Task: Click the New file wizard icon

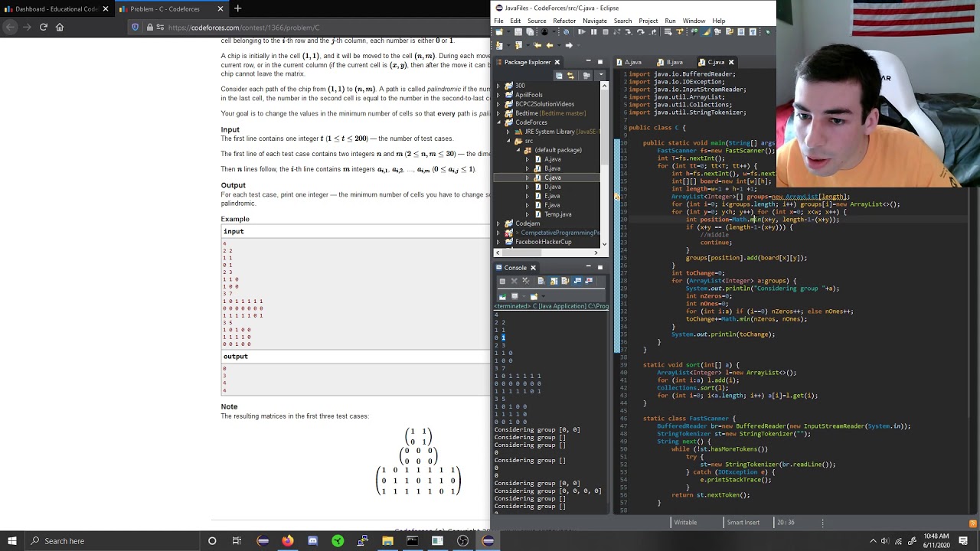Action: tap(499, 31)
